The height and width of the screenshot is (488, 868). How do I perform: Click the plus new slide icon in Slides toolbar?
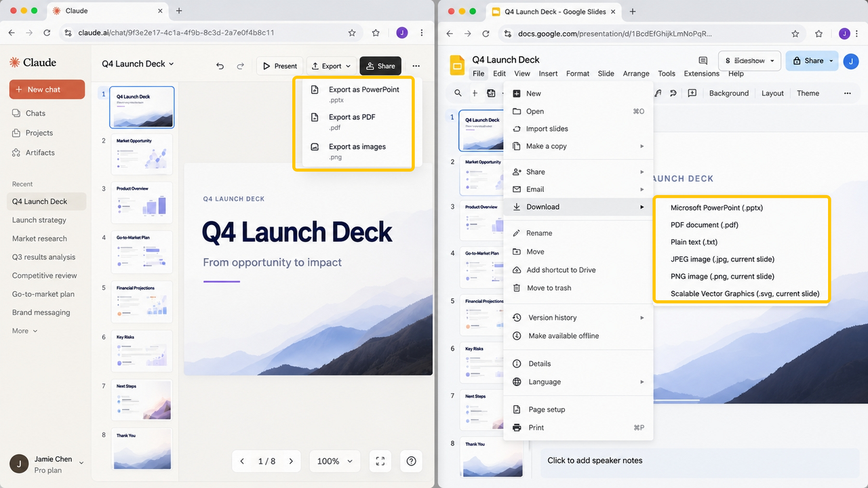pyautogui.click(x=475, y=94)
